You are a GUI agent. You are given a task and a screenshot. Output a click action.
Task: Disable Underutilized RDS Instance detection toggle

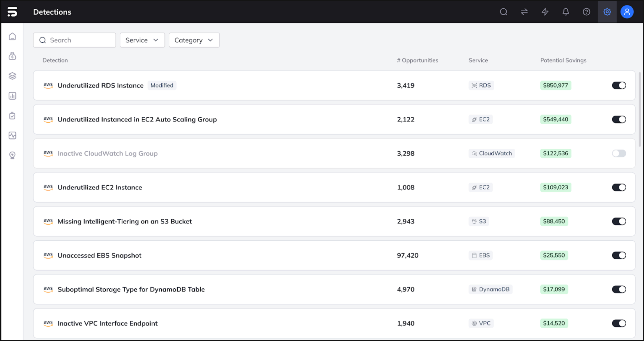click(619, 85)
